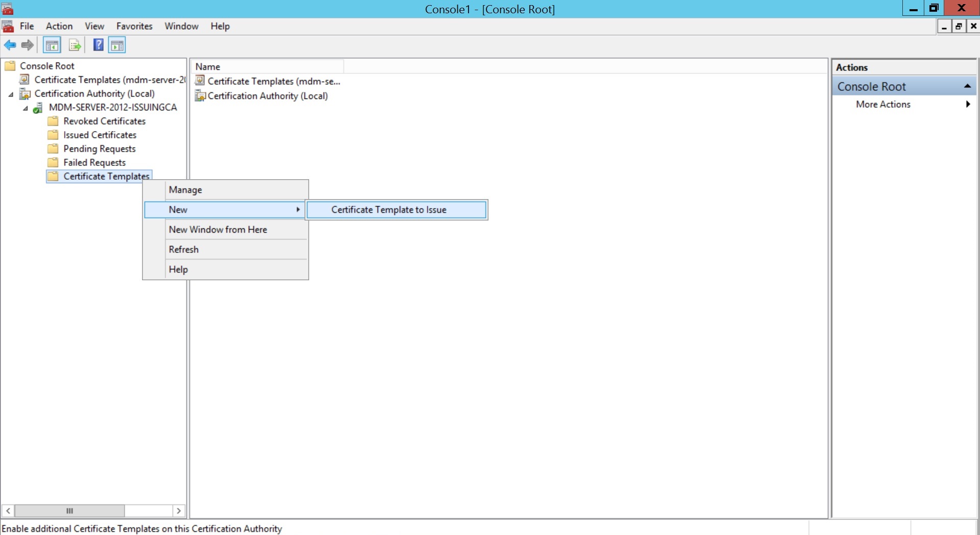Click the horizontal scrollbar right arrow
980x535 pixels.
click(x=179, y=510)
